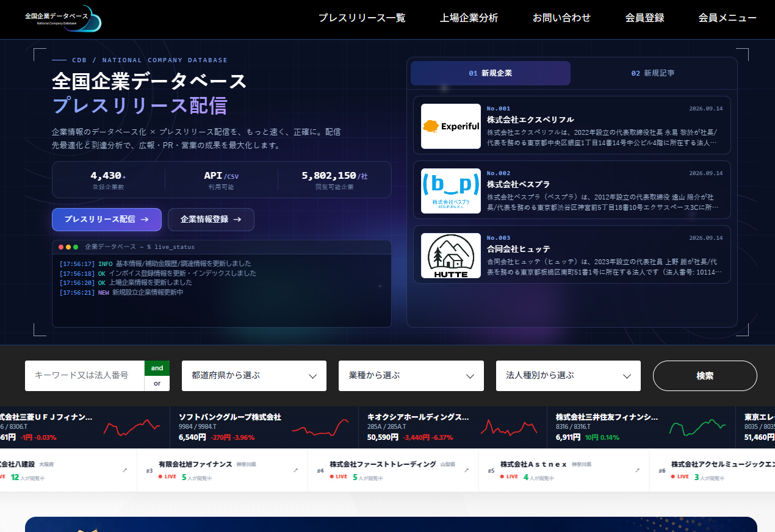Viewport: 775px width, 532px height.
Task: Click the 企業情報登録 button
Action: click(x=211, y=220)
